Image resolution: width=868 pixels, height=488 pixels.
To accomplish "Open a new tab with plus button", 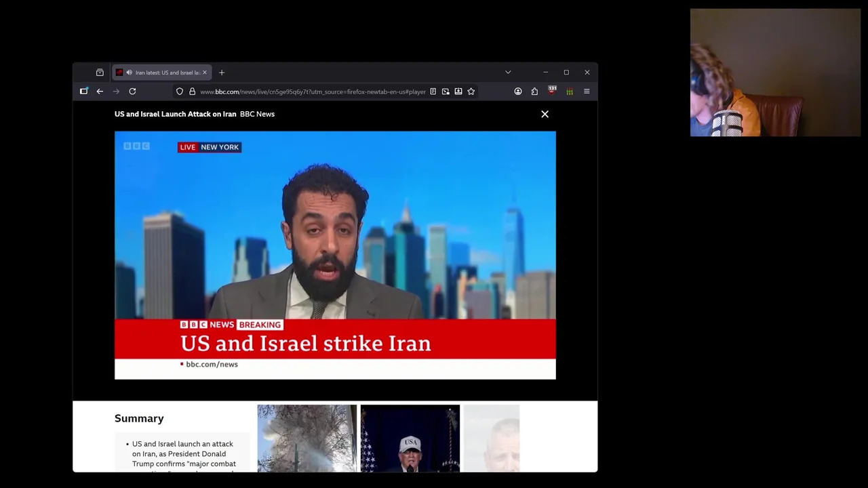I will (222, 73).
